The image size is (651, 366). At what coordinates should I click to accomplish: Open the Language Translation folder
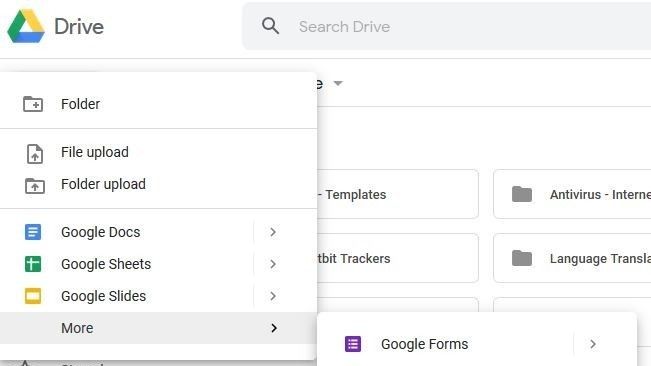click(x=572, y=258)
